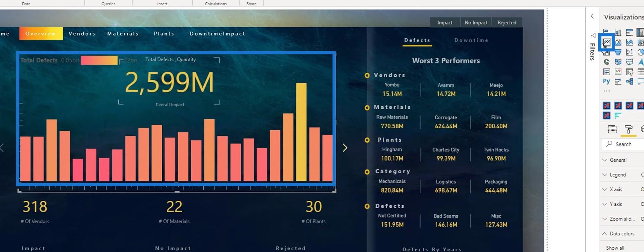Add the ArcGIS map arrow visual
The image size is (644, 252).
coord(641,62)
